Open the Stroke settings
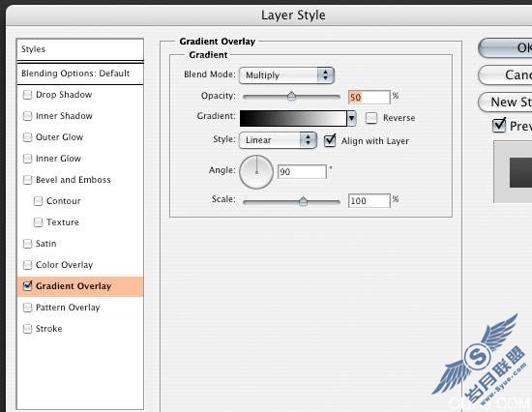The width and height of the screenshot is (532, 412). coord(49,329)
